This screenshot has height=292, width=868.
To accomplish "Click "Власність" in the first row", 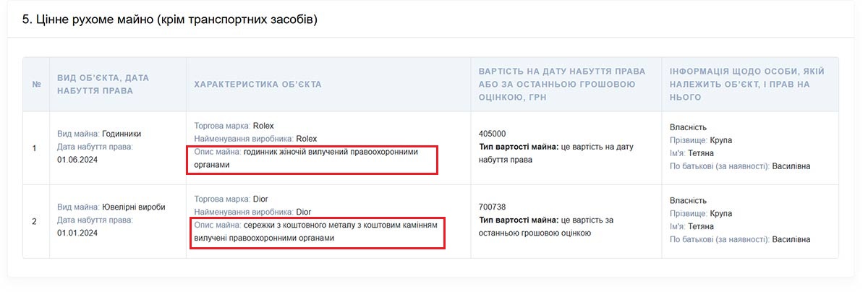I will click(x=688, y=127).
